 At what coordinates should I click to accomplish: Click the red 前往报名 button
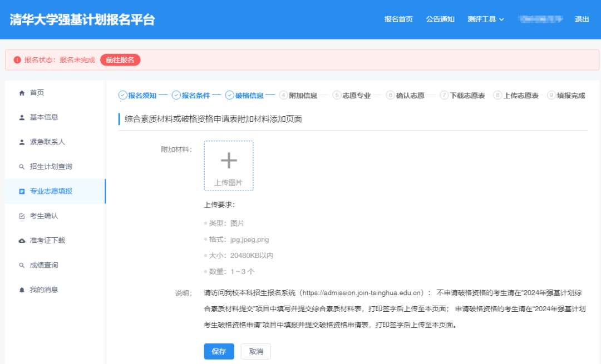(120, 60)
